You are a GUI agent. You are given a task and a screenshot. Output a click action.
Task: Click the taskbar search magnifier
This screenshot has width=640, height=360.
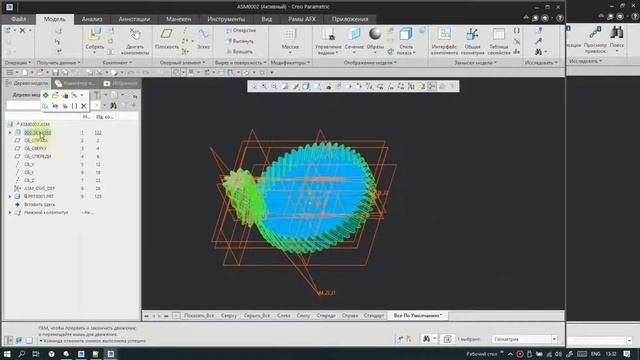point(21,354)
